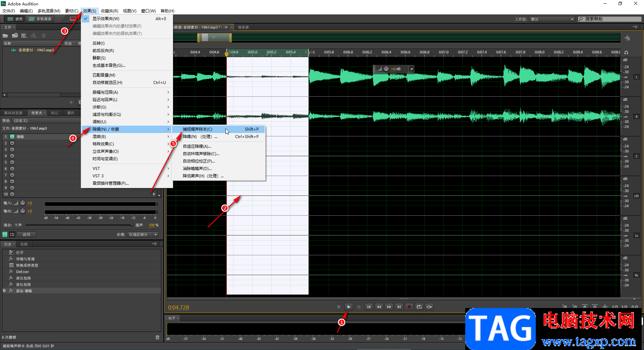Switch to the 视频 tab
644x350 pixels.
pyautogui.click(x=24, y=244)
